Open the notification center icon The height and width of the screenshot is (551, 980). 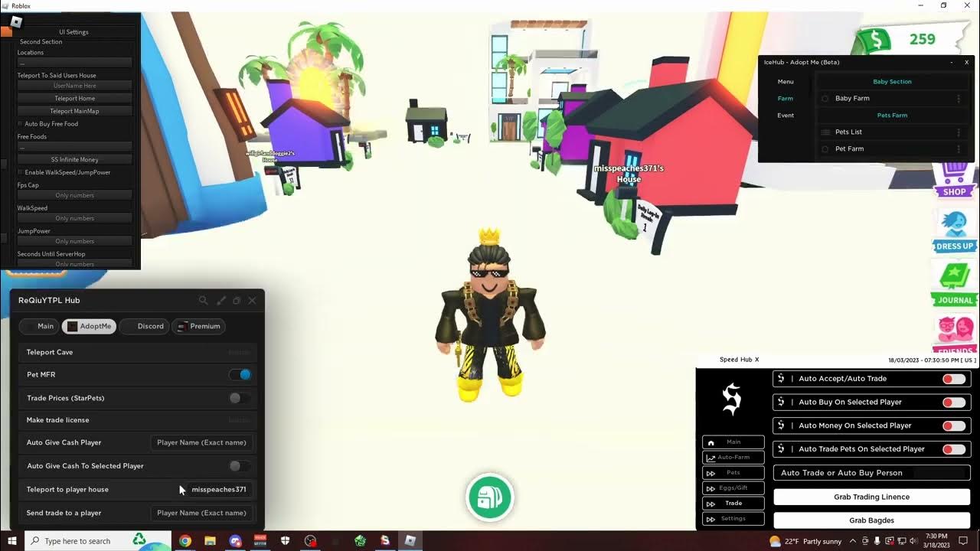pyautogui.click(x=963, y=541)
